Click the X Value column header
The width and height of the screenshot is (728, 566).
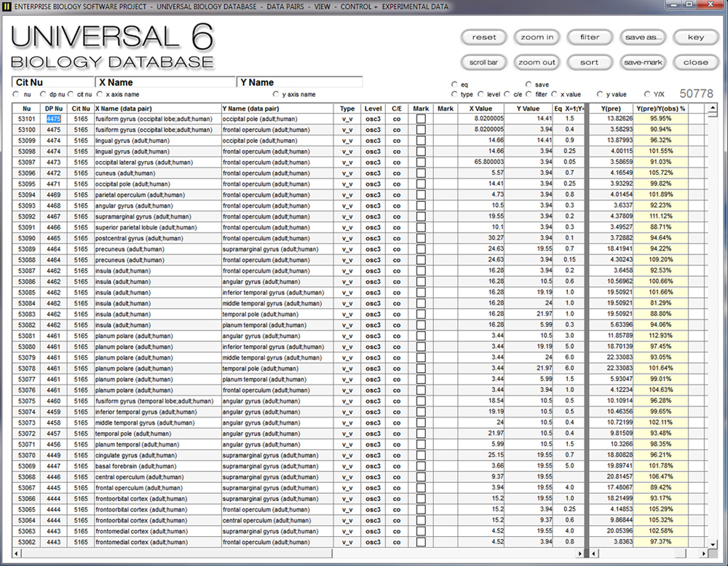click(x=481, y=109)
